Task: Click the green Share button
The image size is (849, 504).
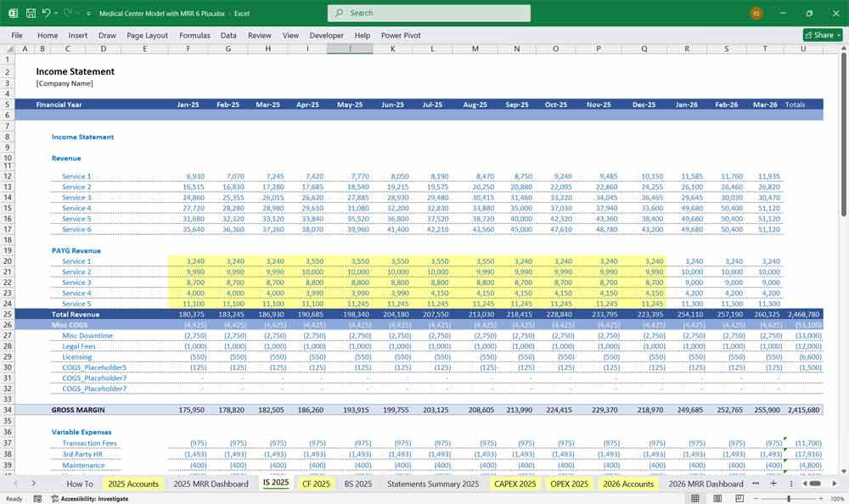Action: click(x=819, y=35)
